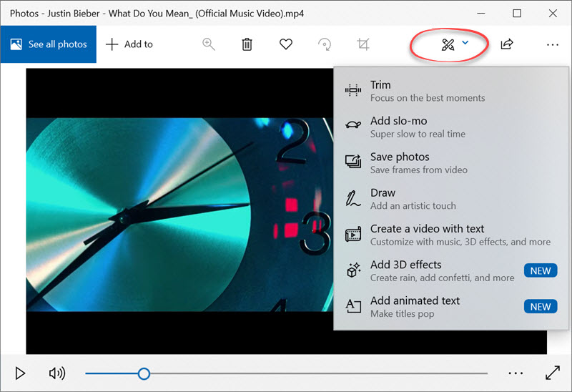Click the crop icon in the toolbar
The width and height of the screenshot is (572, 392).
tap(363, 44)
